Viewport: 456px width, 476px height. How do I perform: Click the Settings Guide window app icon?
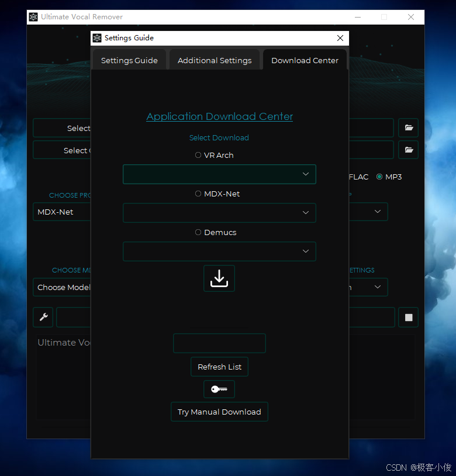[97, 38]
